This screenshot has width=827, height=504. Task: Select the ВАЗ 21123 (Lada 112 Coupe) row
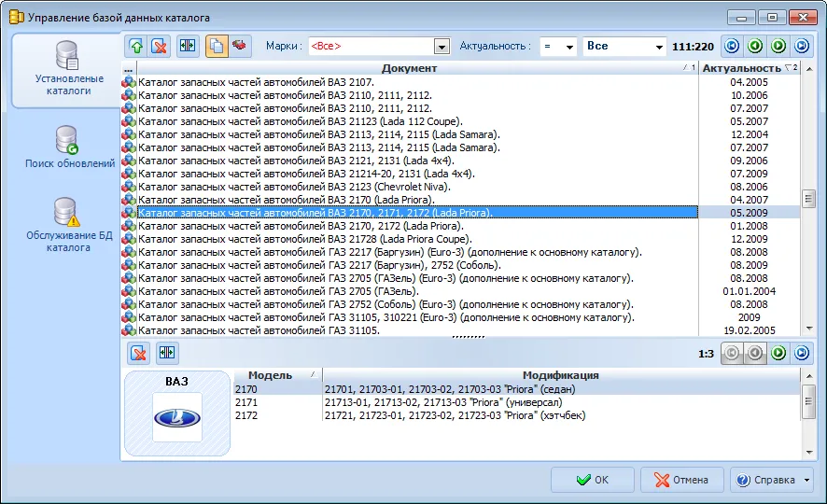tap(418, 121)
